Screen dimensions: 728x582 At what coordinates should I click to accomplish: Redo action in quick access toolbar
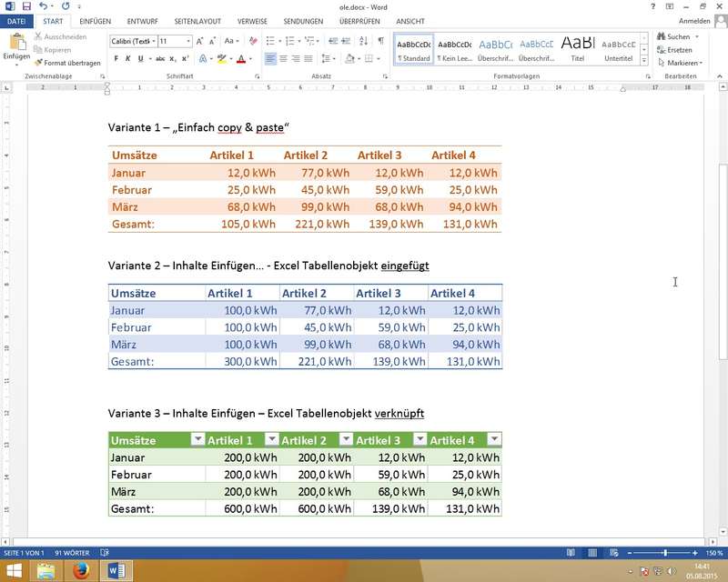pyautogui.click(x=66, y=6)
